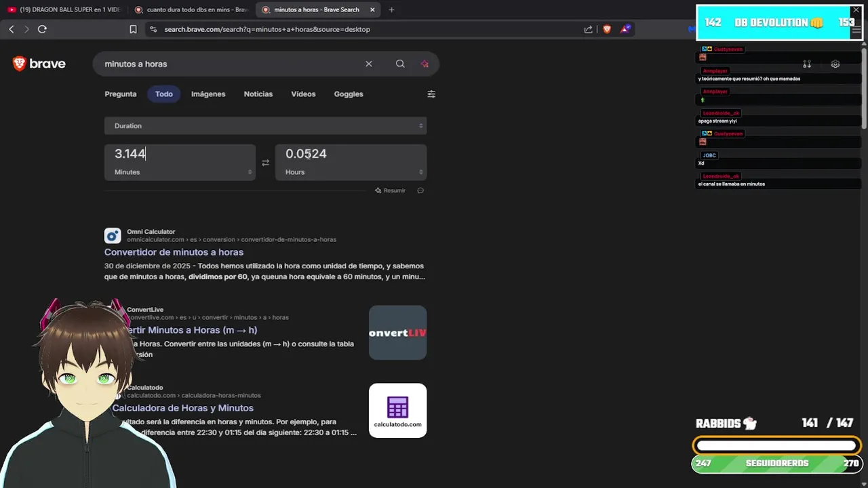Open the chat overlay settings gear
The image size is (868, 488).
click(835, 64)
